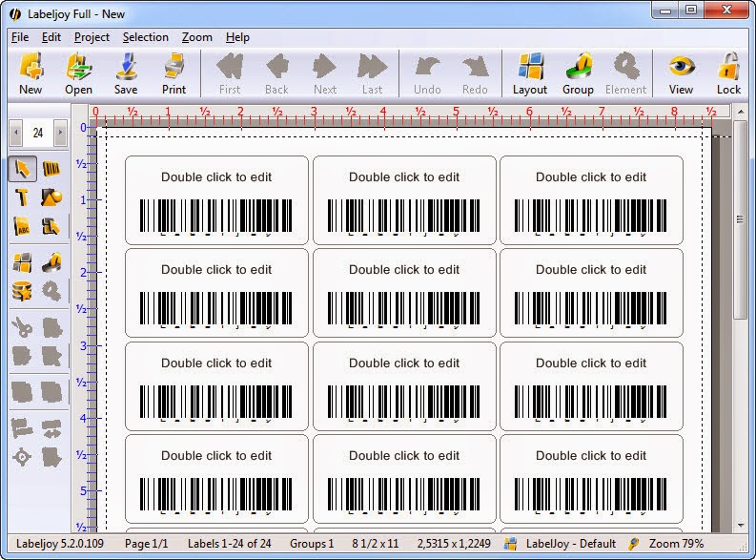The width and height of the screenshot is (756, 560).
Task: Click the barcode in top-middle label
Action: pyautogui.click(x=404, y=216)
